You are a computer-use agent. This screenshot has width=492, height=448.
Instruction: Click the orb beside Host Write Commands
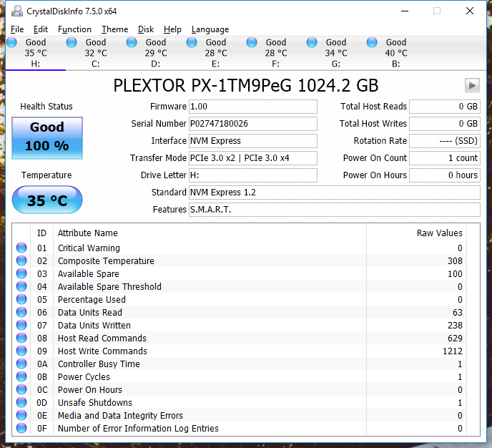[21, 351]
